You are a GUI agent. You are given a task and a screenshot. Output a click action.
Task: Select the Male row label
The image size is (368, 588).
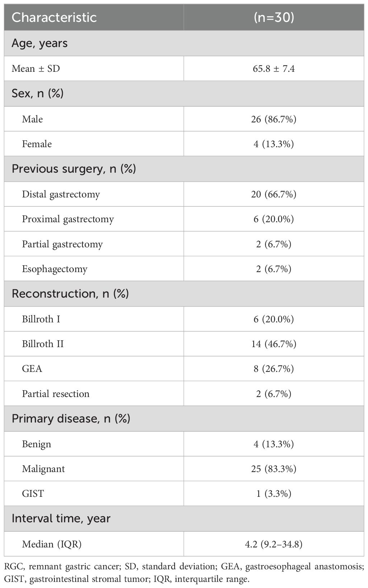[32, 119]
